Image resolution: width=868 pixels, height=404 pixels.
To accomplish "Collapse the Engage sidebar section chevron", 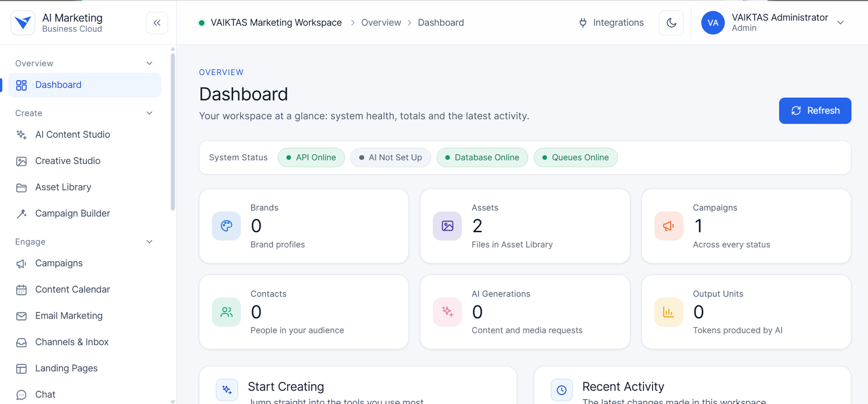I will tap(150, 242).
